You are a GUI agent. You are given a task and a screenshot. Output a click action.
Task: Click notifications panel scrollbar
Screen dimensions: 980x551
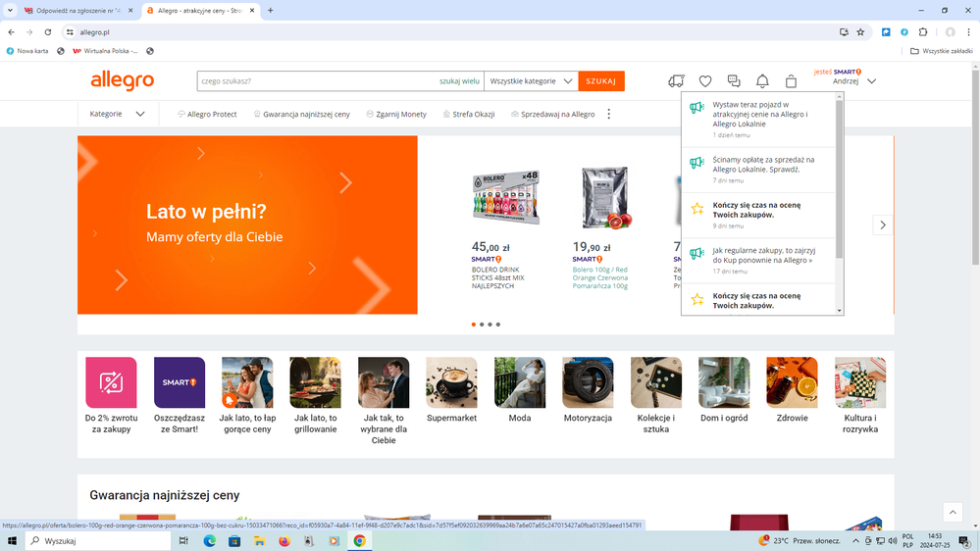coord(840,179)
